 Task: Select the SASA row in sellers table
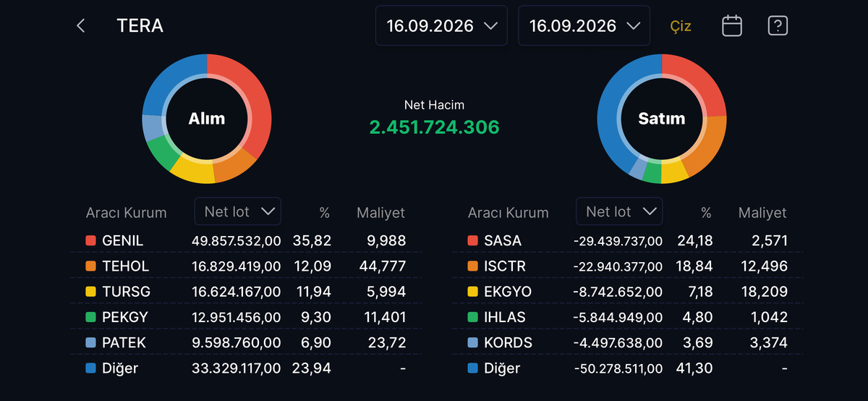[x=628, y=240]
